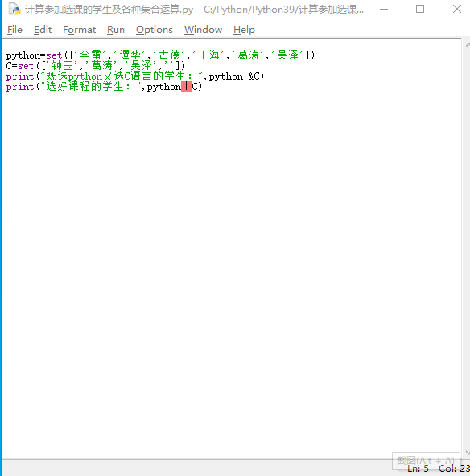
Task: Click 'Col: 23' in the status bar
Action: click(x=454, y=469)
